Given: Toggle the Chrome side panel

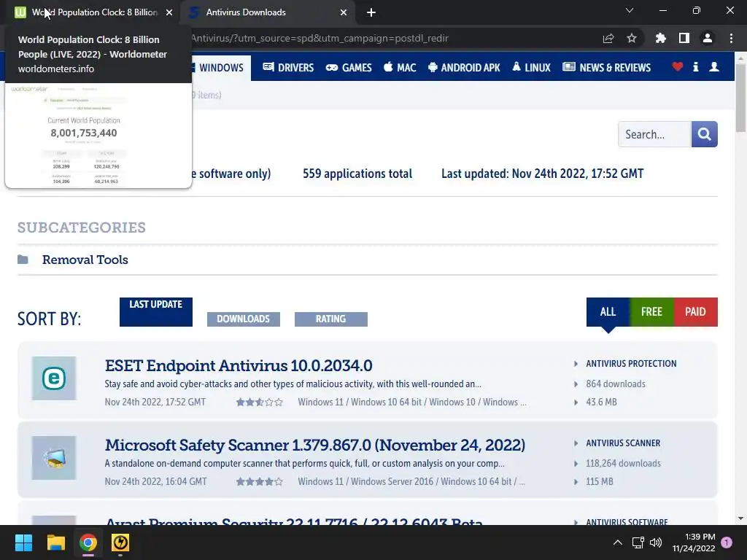Looking at the screenshot, I should point(684,38).
